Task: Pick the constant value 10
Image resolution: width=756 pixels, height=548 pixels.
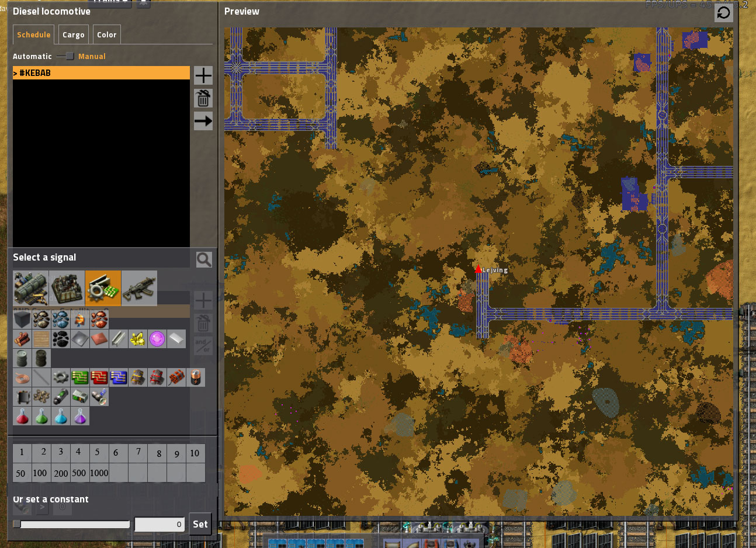Action: tap(196, 453)
